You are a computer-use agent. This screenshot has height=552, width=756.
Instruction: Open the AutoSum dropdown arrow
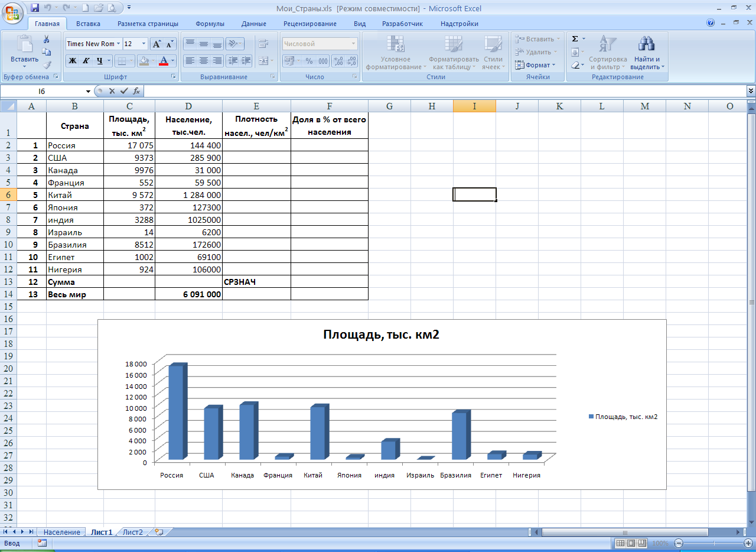584,39
